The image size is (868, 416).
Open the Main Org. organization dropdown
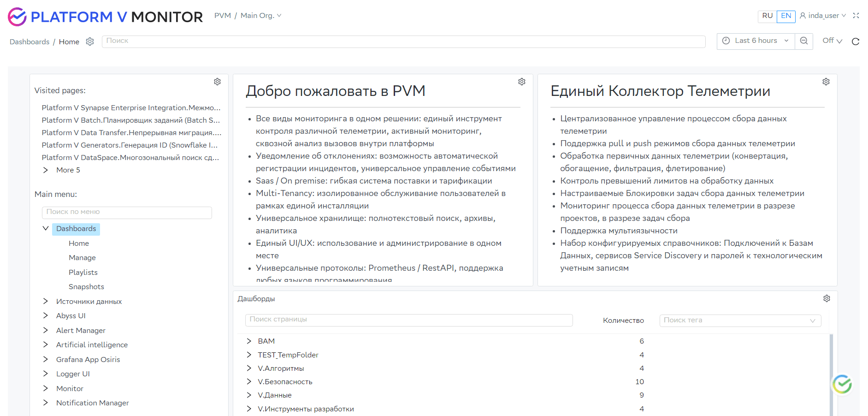261,16
